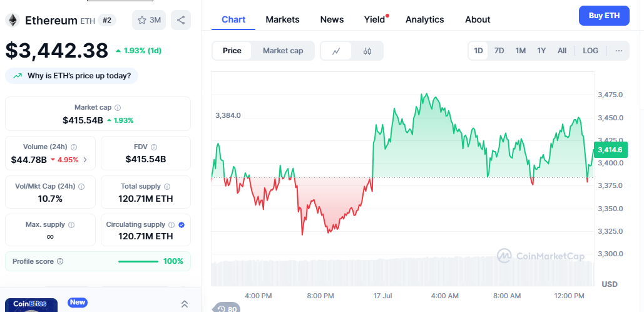This screenshot has width=644, height=312.
Task: Expand Volume (24h) details chevron
Action: pyautogui.click(x=85, y=160)
